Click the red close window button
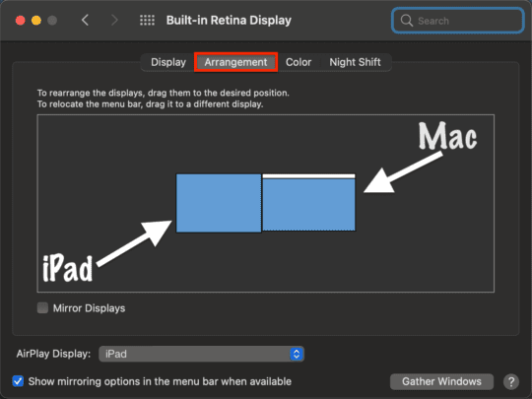 pyautogui.click(x=21, y=21)
